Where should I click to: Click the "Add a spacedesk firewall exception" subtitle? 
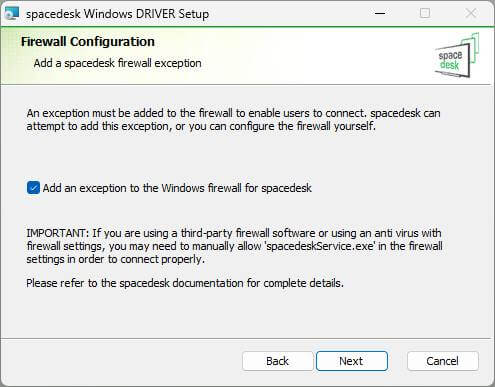pyautogui.click(x=117, y=63)
